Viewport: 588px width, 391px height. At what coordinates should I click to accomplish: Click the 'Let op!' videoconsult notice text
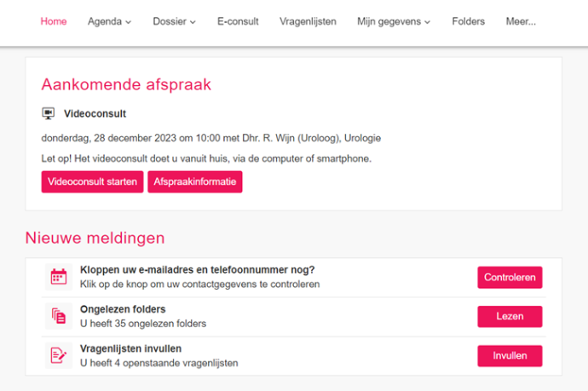[x=206, y=158]
